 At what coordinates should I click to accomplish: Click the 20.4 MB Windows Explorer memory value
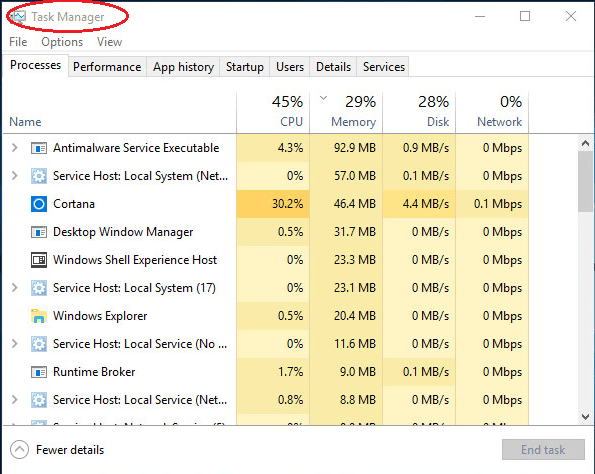pos(354,316)
